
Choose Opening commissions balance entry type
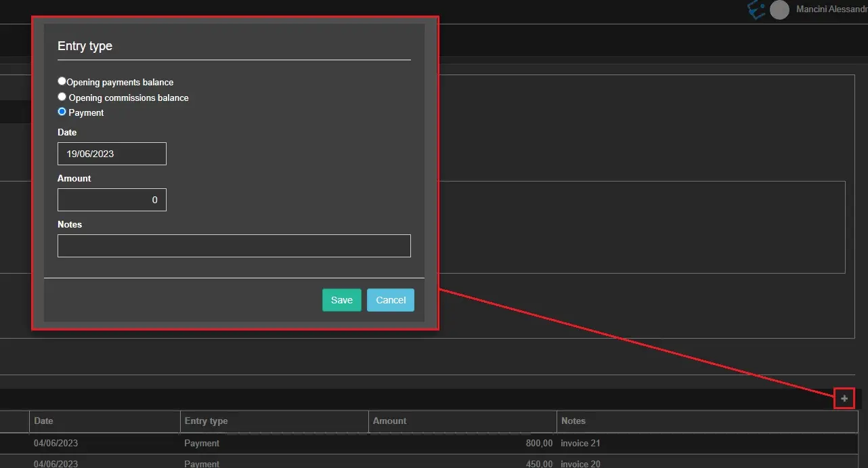(62, 97)
